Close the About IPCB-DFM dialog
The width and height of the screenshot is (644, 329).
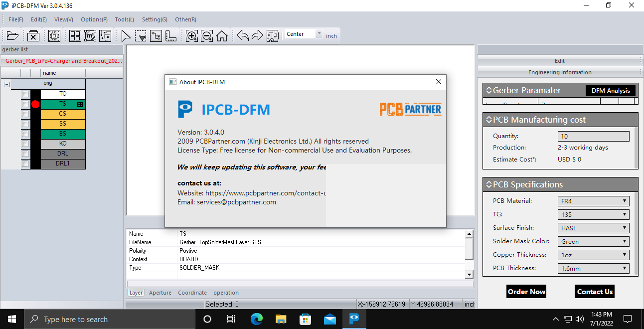coord(439,82)
